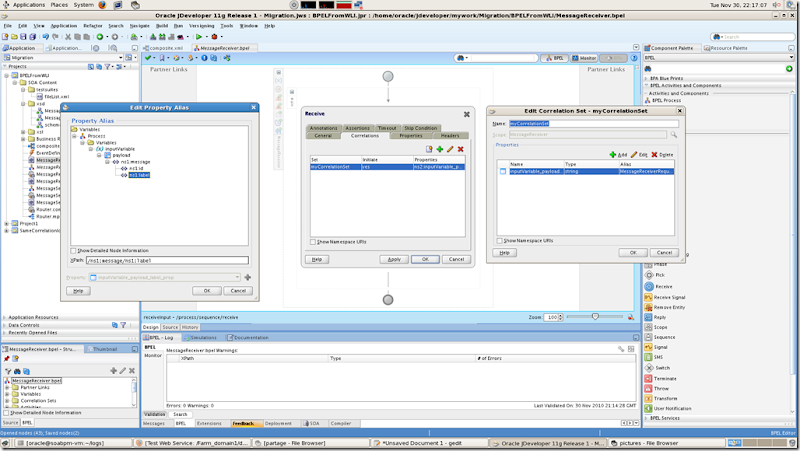The width and height of the screenshot is (800, 451).
Task: Toggle Show Namespace URIs in Edit Correlation Set
Action: tap(500, 241)
